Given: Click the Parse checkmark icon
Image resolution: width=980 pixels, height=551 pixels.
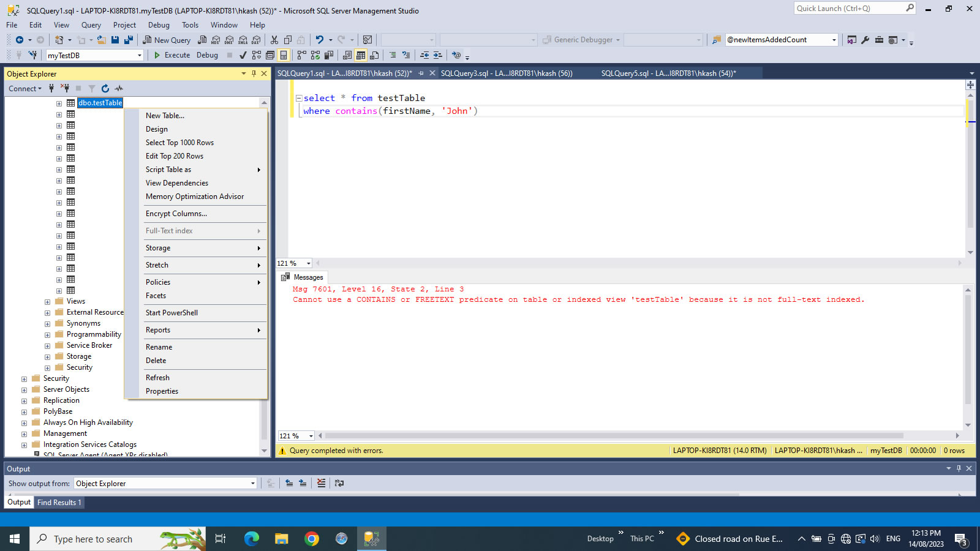Looking at the screenshot, I should [x=243, y=55].
